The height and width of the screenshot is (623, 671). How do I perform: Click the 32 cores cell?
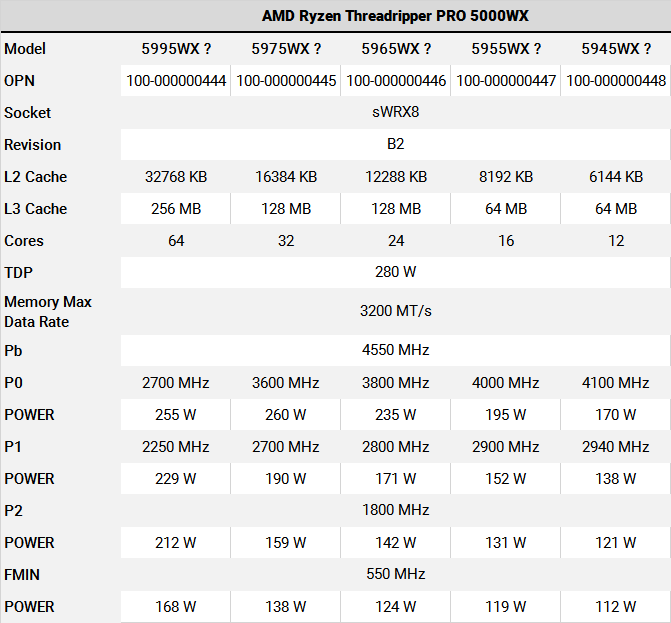(x=286, y=241)
